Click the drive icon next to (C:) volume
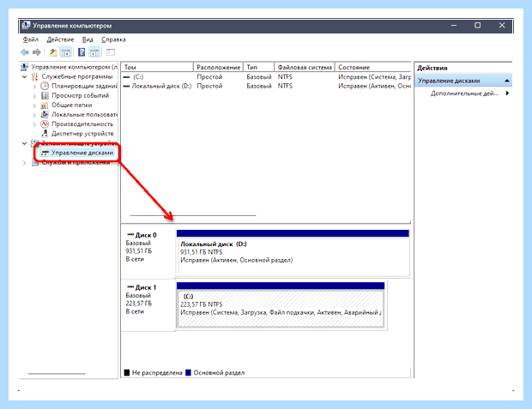The height and width of the screenshot is (409, 532). coord(126,77)
